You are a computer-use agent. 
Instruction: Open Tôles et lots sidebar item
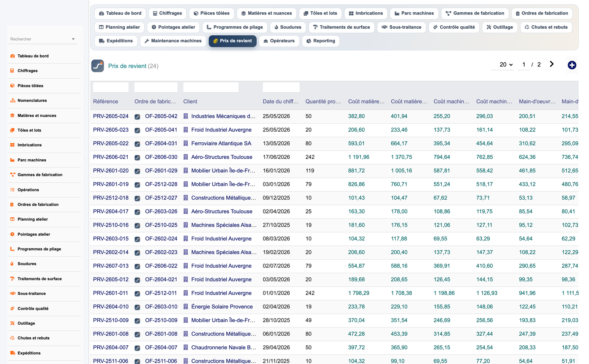29,130
